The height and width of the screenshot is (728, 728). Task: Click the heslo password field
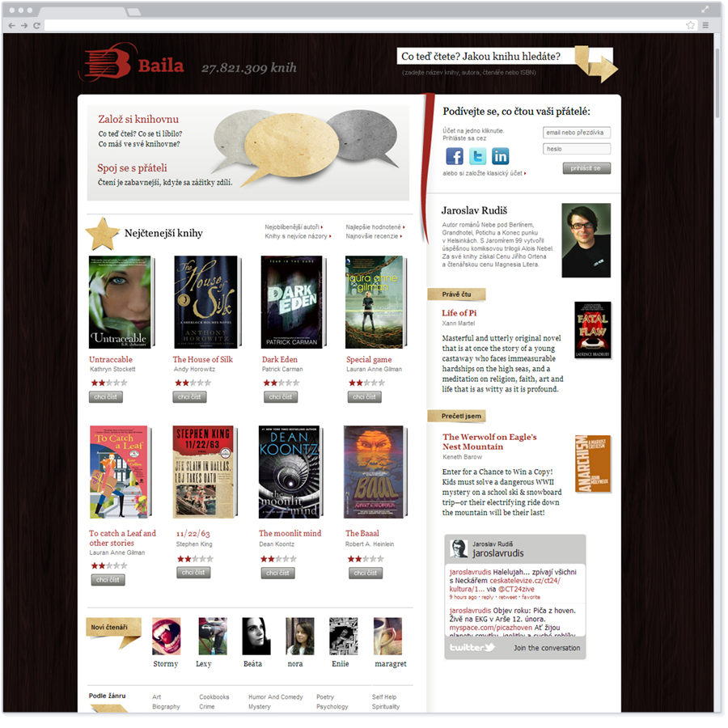(577, 149)
